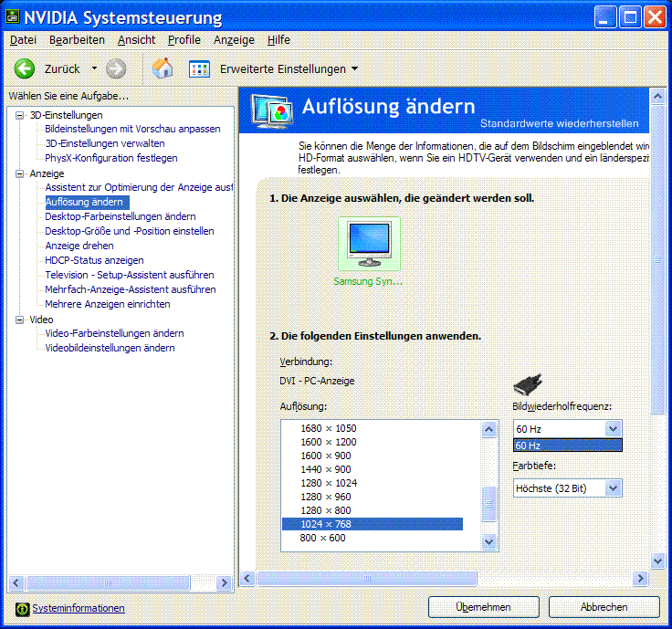Click the resolution list scrollbar thumb

(x=489, y=504)
